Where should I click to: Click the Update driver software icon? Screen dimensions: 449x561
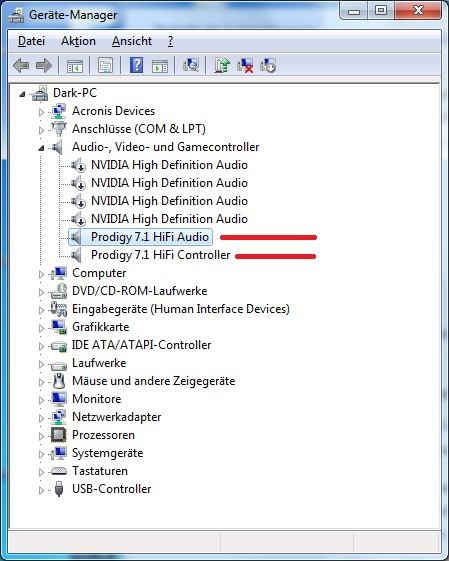coord(222,65)
